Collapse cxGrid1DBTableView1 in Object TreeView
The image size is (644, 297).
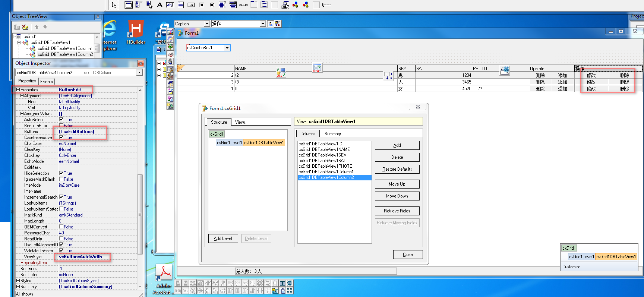19,42
